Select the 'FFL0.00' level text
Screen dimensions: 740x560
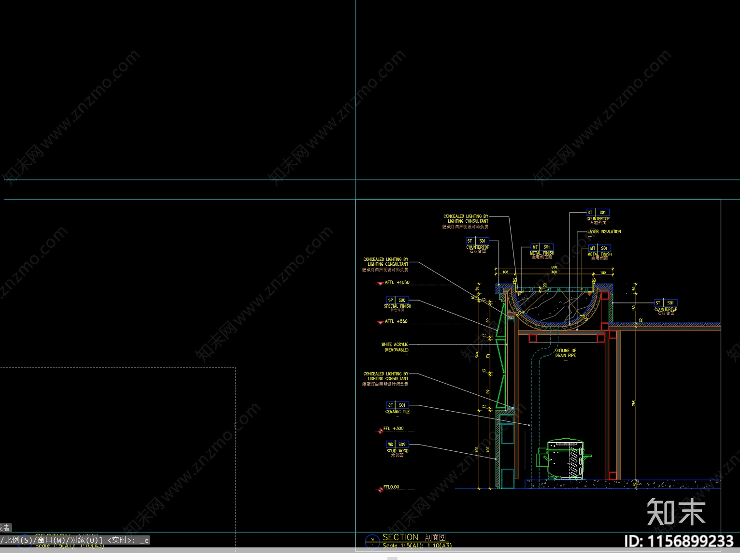click(391, 487)
